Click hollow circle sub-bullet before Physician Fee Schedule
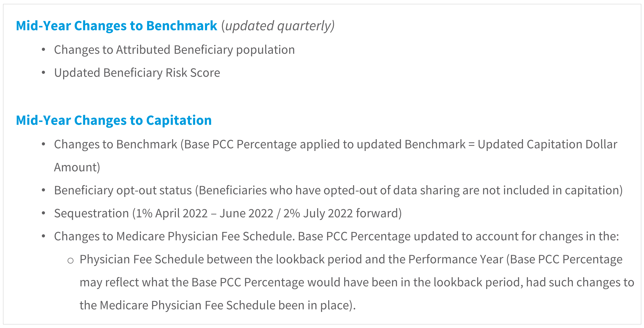The width and height of the screenshot is (644, 328). click(x=70, y=261)
